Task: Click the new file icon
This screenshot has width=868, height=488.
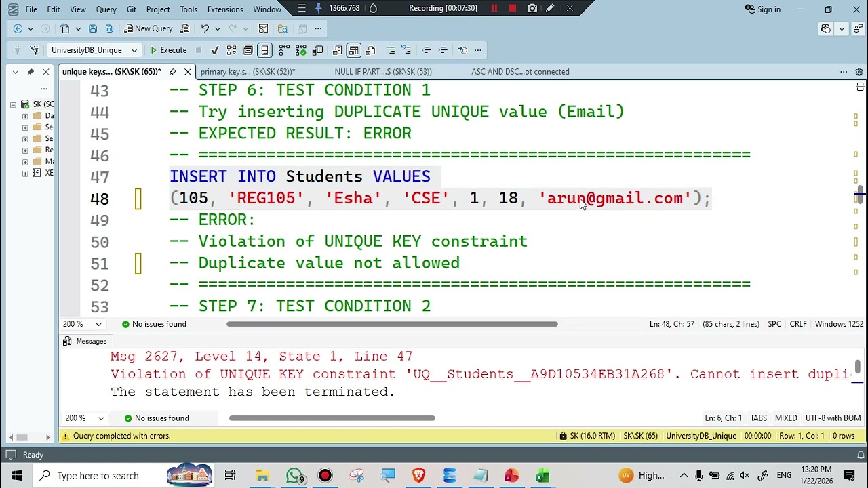Action: coord(64,28)
